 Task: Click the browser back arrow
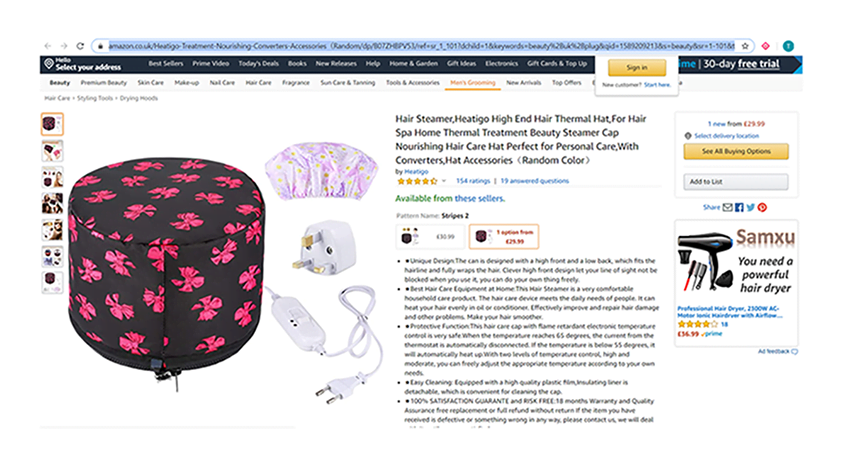pyautogui.click(x=48, y=46)
